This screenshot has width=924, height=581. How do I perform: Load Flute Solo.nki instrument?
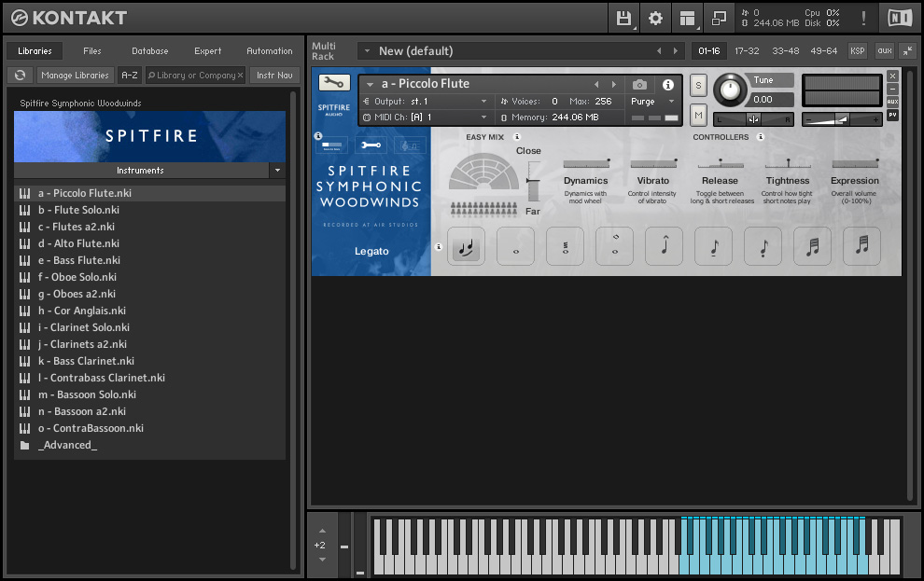click(x=149, y=210)
